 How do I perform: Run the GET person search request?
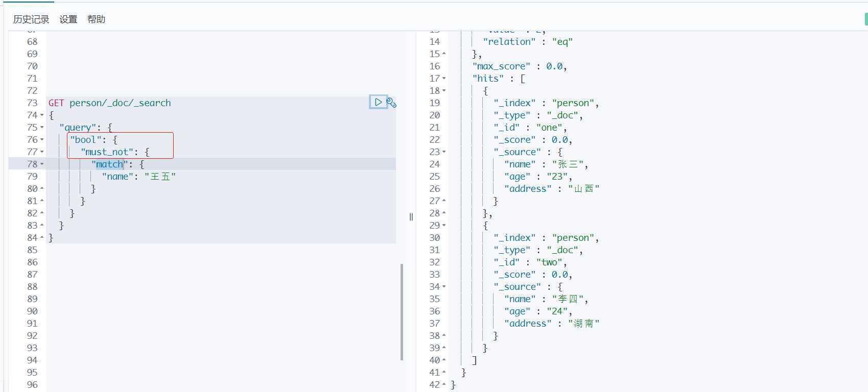[378, 102]
